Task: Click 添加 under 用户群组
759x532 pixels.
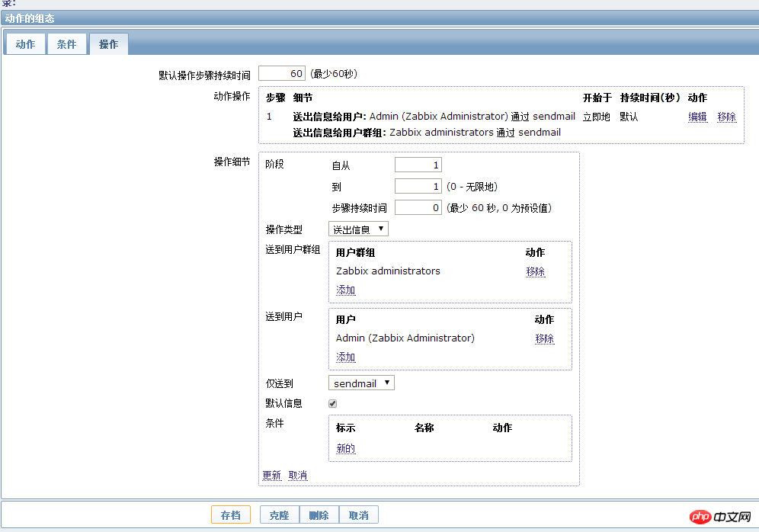Action: (x=346, y=290)
